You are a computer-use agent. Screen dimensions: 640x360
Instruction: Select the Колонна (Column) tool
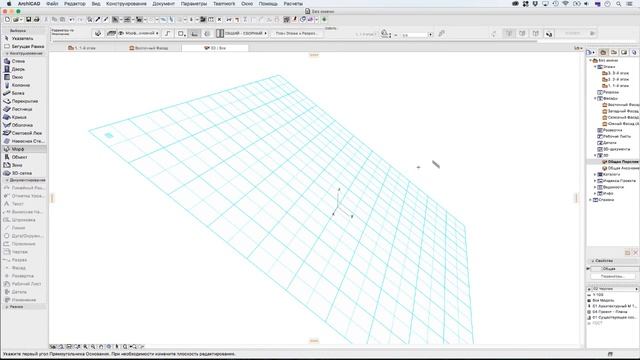pos(20,85)
